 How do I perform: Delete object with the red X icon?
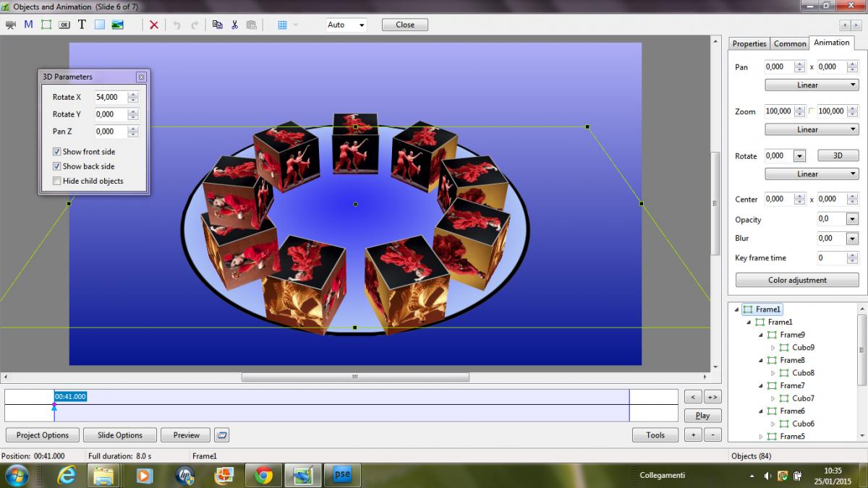[x=153, y=25]
